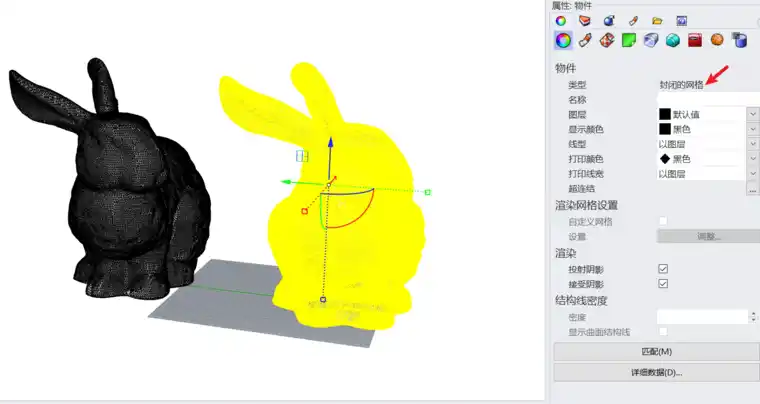Click the teal sphere properties page icon
The image size is (760, 404).
tap(673, 40)
